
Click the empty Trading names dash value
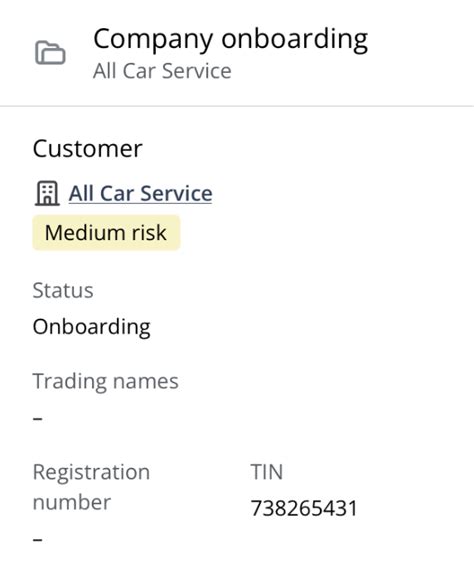pos(38,418)
